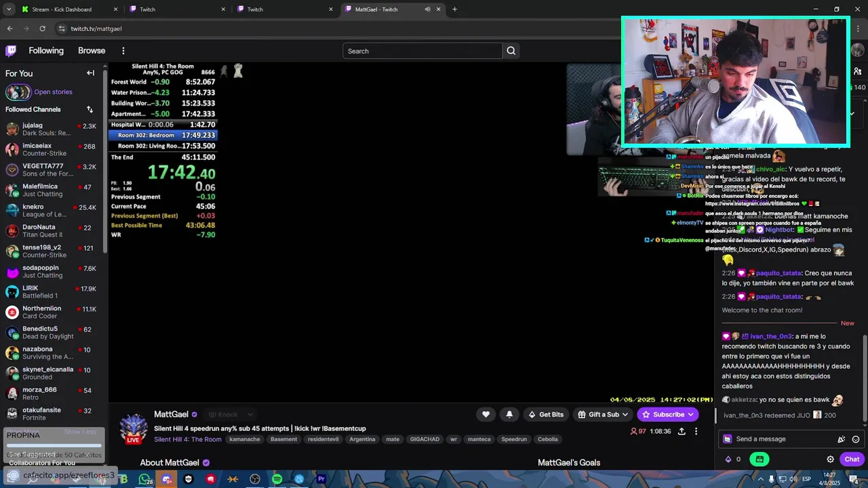Click the residentevil tag
Viewport: 868px width, 488px height.
pos(323,439)
